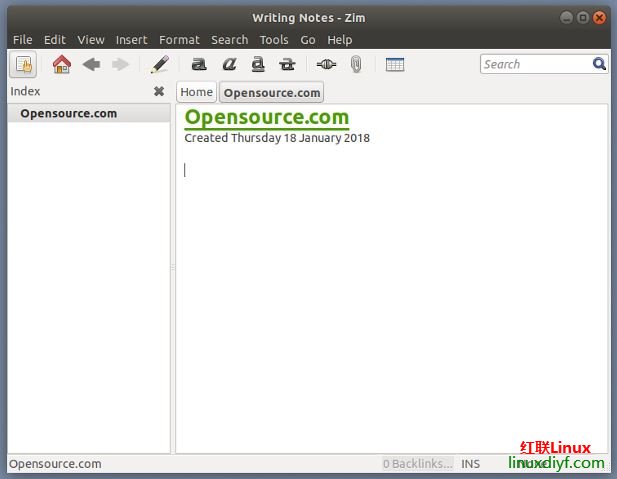Screen dimensions: 617x479
Task: Open the Tools menu
Action: pyautogui.click(x=274, y=40)
